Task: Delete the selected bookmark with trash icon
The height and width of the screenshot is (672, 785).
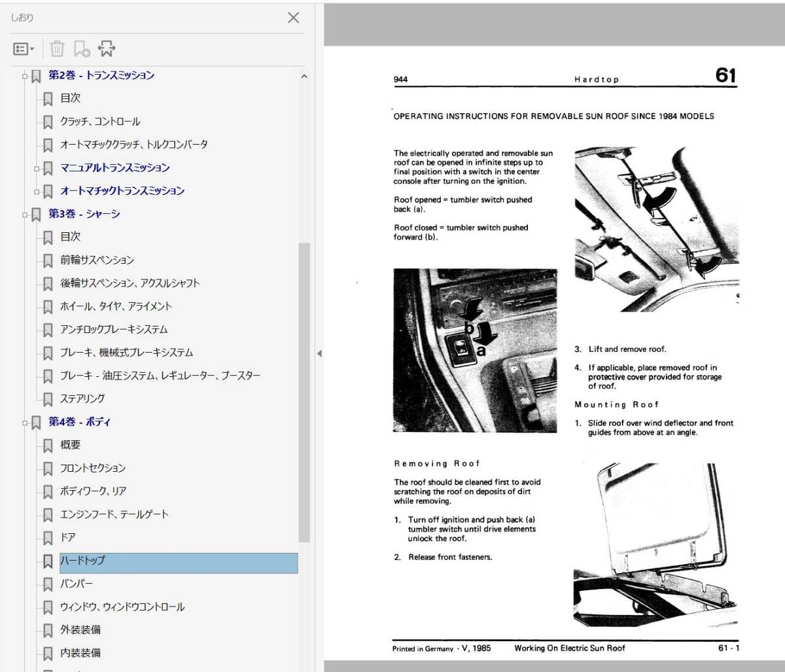Action: [58, 49]
